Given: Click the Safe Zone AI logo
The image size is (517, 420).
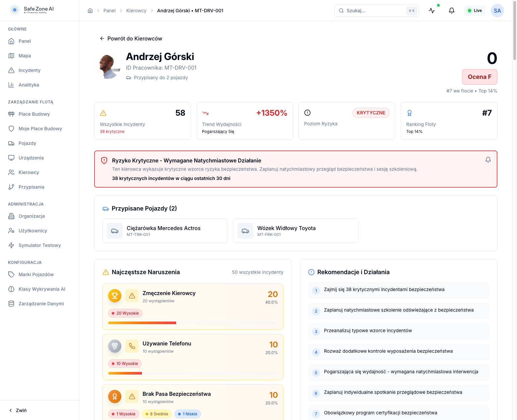Looking at the screenshot, I should (32, 10).
